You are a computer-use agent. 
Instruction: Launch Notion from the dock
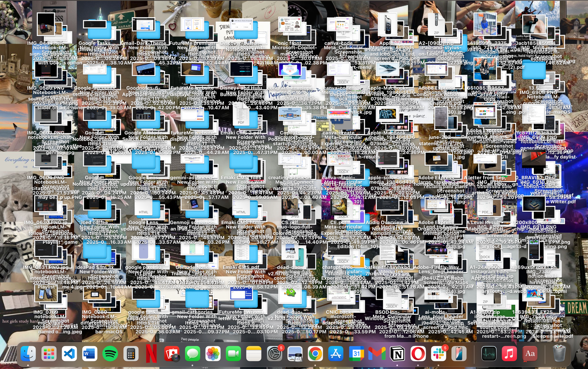tap(397, 354)
